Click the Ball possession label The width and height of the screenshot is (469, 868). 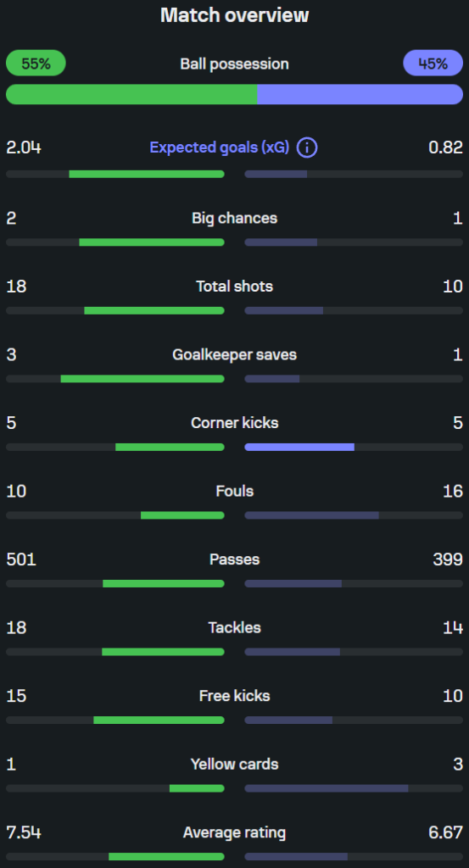pyautogui.click(x=235, y=64)
